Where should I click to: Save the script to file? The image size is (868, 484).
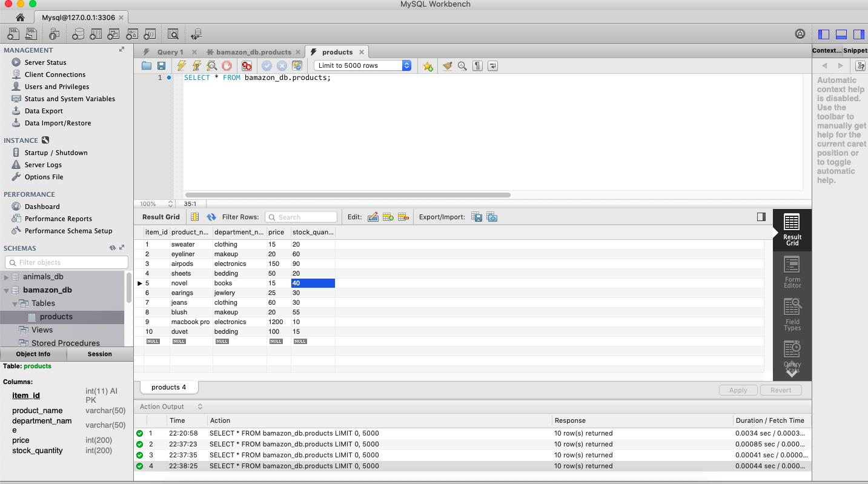coord(161,65)
